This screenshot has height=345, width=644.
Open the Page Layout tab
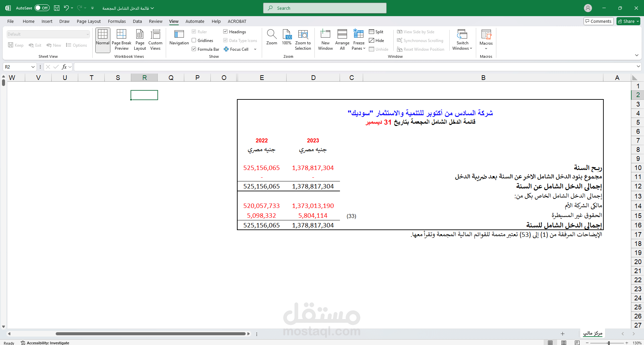tap(89, 21)
